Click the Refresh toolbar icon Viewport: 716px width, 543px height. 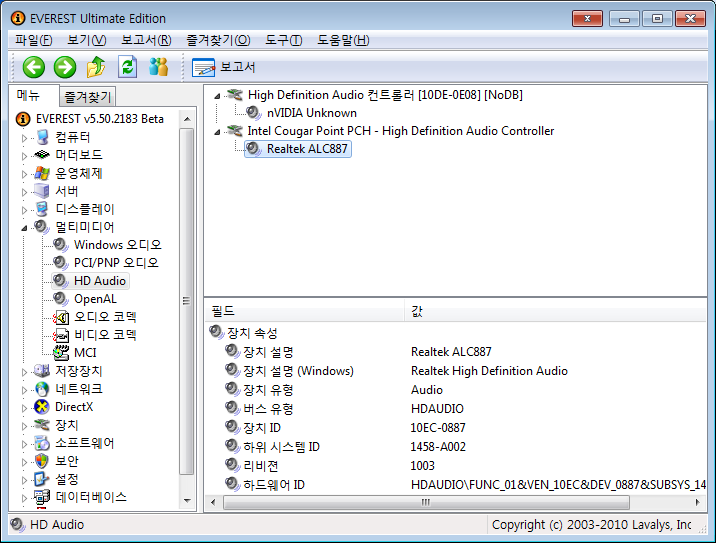coord(127,67)
